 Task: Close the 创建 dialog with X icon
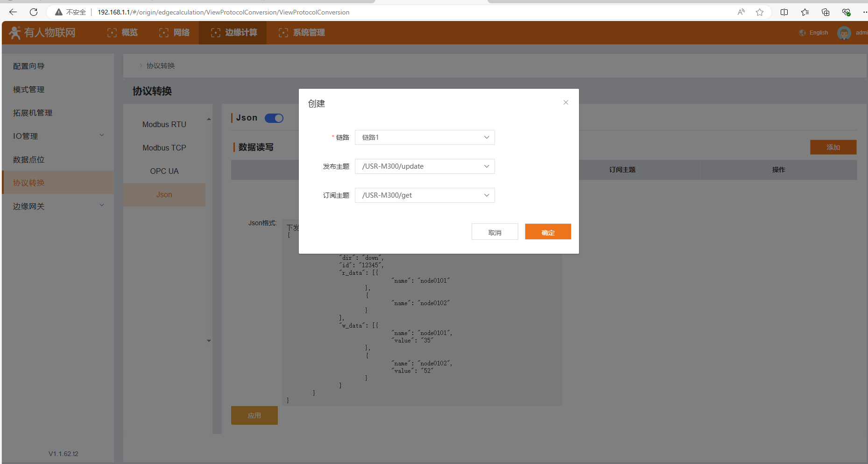(565, 102)
